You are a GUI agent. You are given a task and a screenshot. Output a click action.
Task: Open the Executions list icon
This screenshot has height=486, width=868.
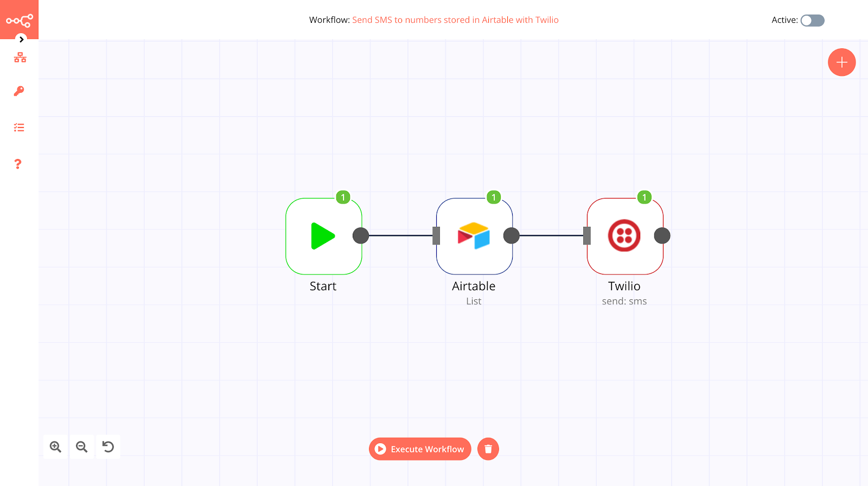(x=19, y=127)
